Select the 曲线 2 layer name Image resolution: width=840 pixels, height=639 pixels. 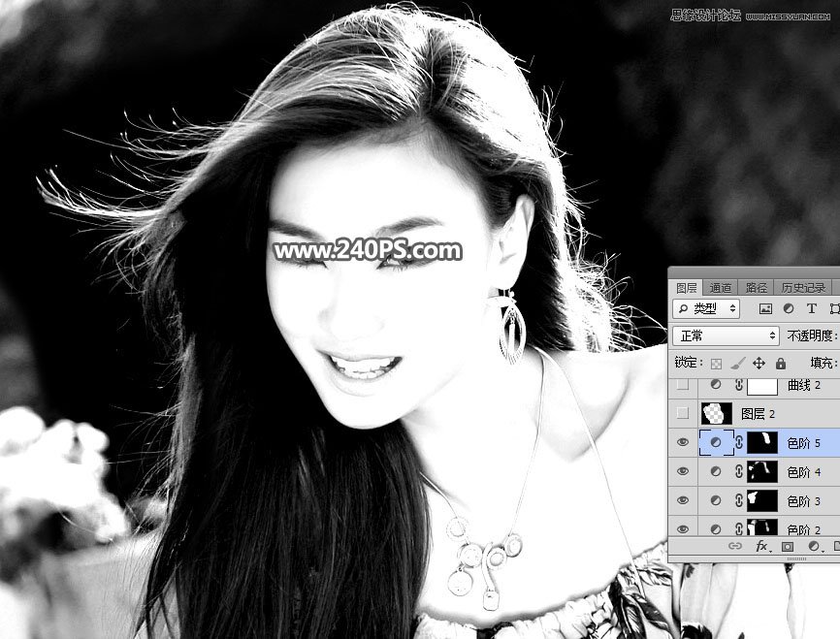(803, 385)
